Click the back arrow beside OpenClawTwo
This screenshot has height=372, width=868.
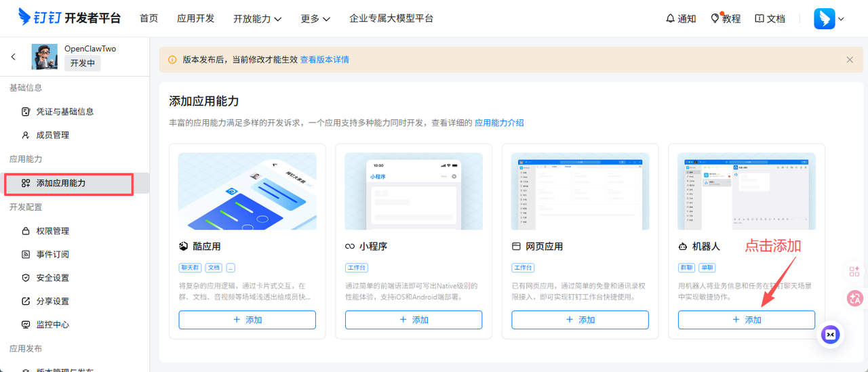point(14,57)
